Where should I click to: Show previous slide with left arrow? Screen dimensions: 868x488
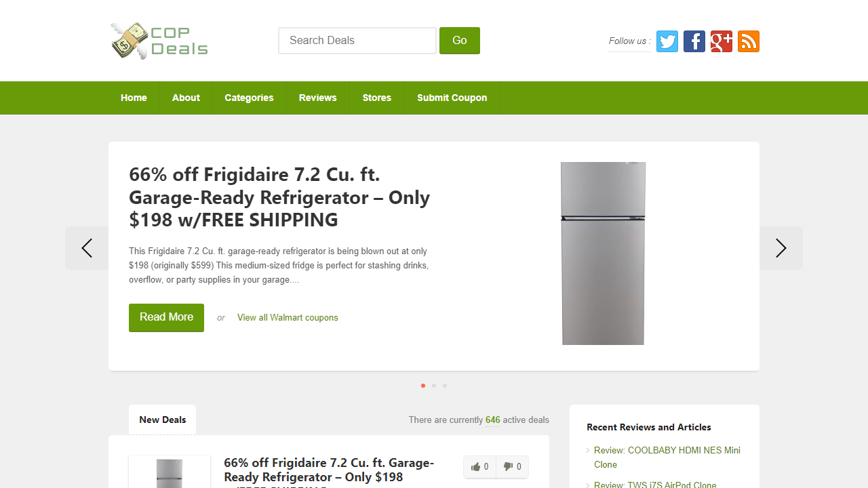click(87, 248)
